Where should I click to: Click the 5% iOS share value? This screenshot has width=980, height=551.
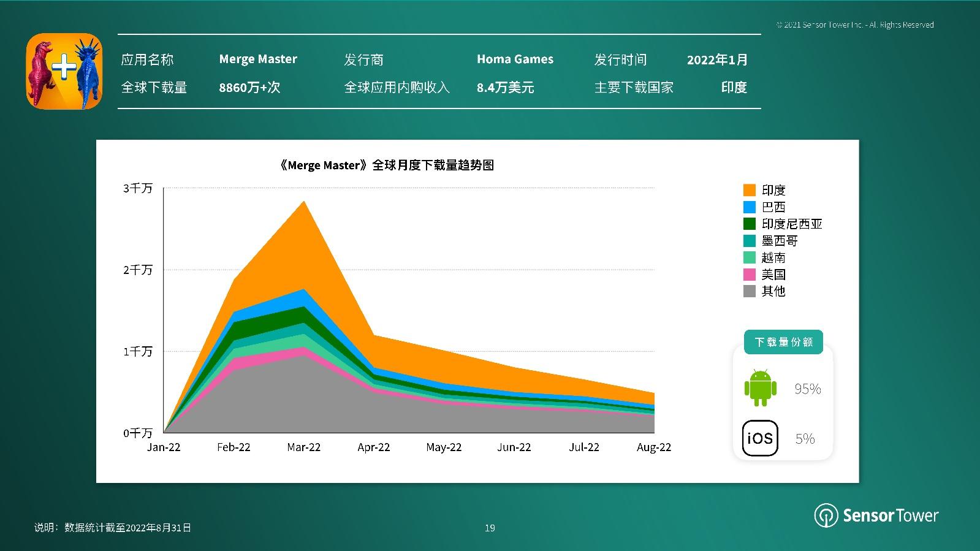tap(805, 439)
